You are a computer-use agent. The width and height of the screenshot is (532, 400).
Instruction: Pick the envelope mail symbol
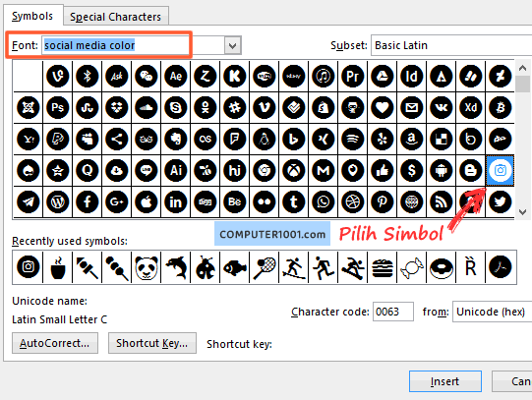412,107
